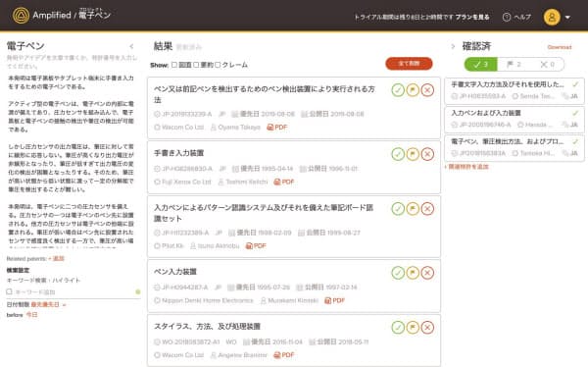Screen dimensions: 588x367
Task: Approve the ペン入力装置 result
Action: tap(398, 273)
